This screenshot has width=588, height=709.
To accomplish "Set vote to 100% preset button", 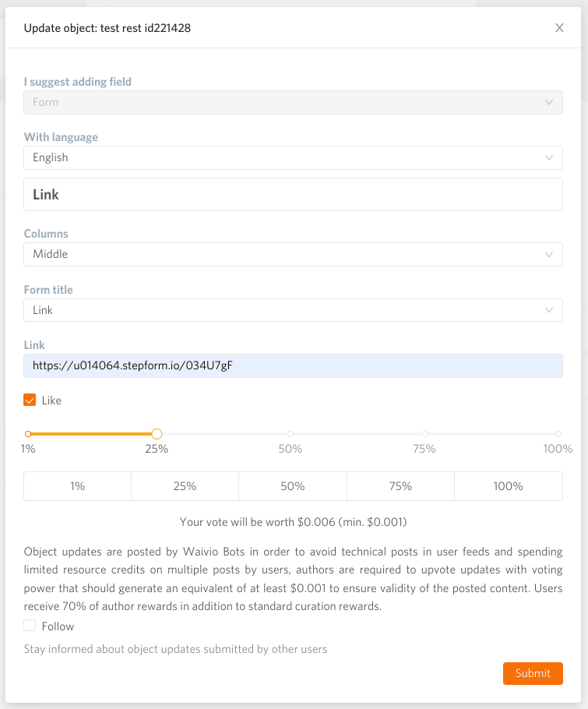I will (508, 486).
